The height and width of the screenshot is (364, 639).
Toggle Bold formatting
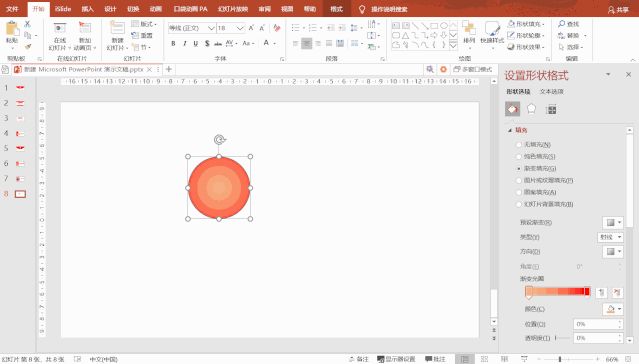173,44
